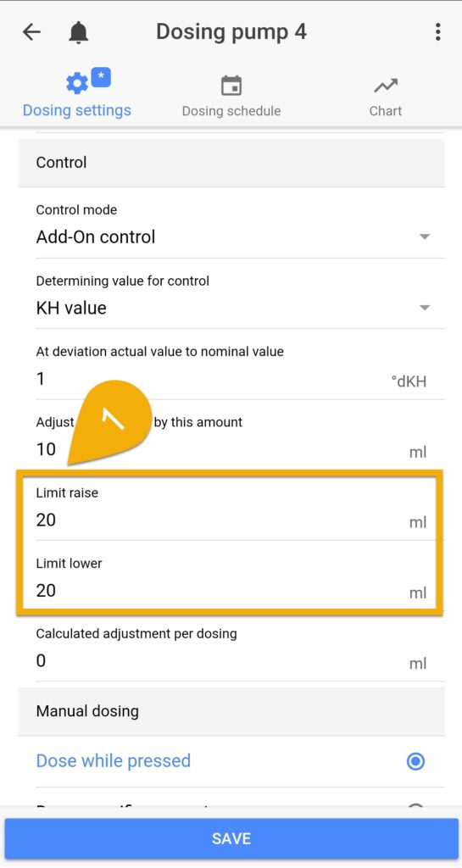The width and height of the screenshot is (462, 868).
Task: Select the Dose while pressed radio button
Action: 415,762
